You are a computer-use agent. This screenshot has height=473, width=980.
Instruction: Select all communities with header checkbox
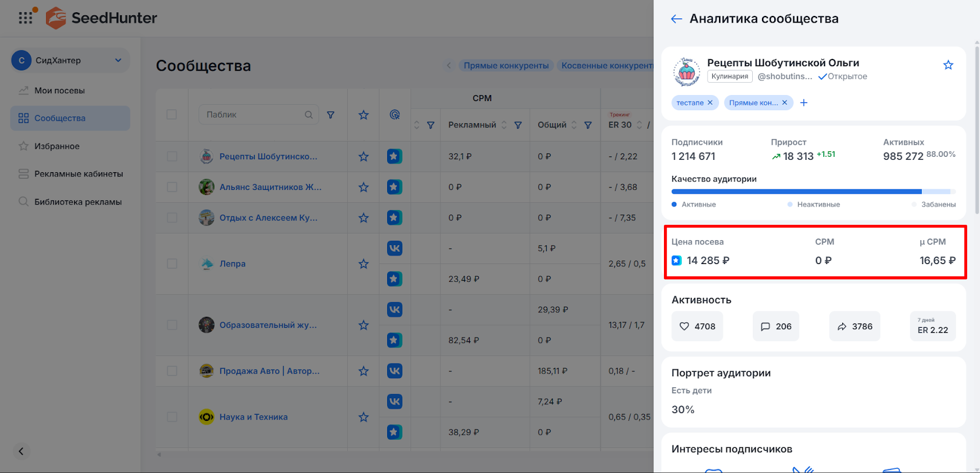172,115
